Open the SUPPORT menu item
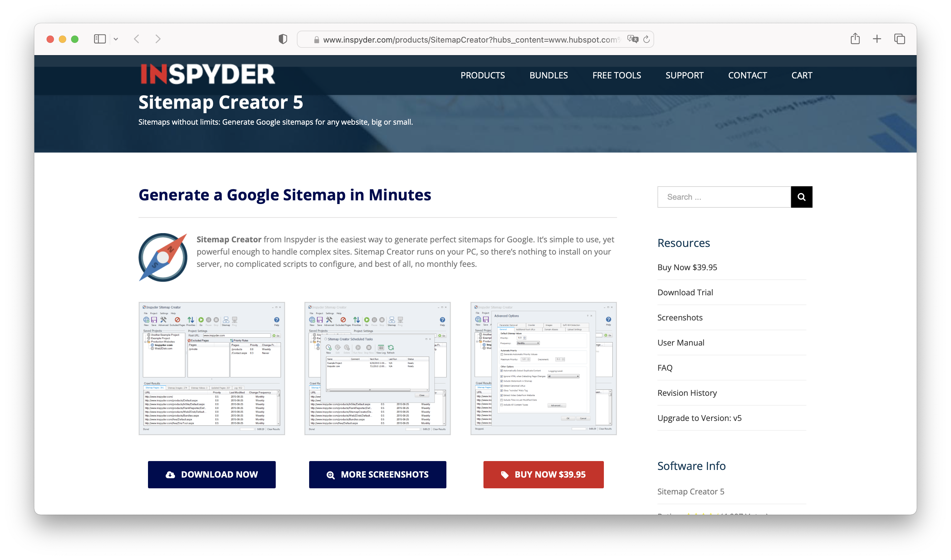This screenshot has width=951, height=560. [684, 75]
